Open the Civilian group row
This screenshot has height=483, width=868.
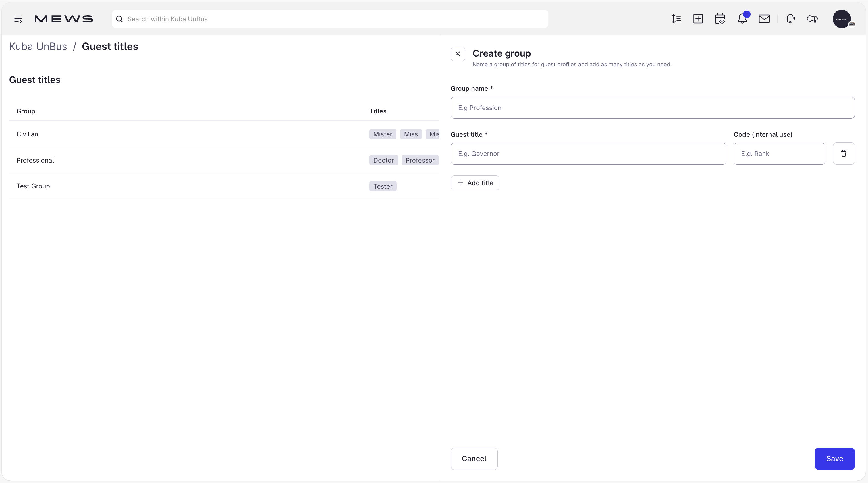click(x=224, y=134)
